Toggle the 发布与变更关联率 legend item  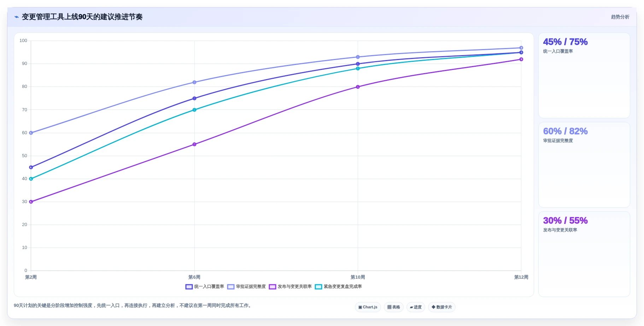tap(290, 287)
